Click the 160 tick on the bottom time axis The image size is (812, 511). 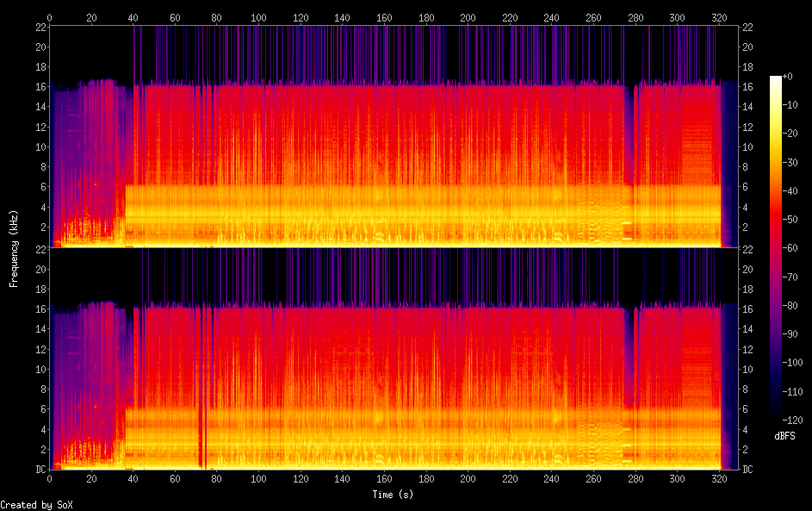(384, 478)
